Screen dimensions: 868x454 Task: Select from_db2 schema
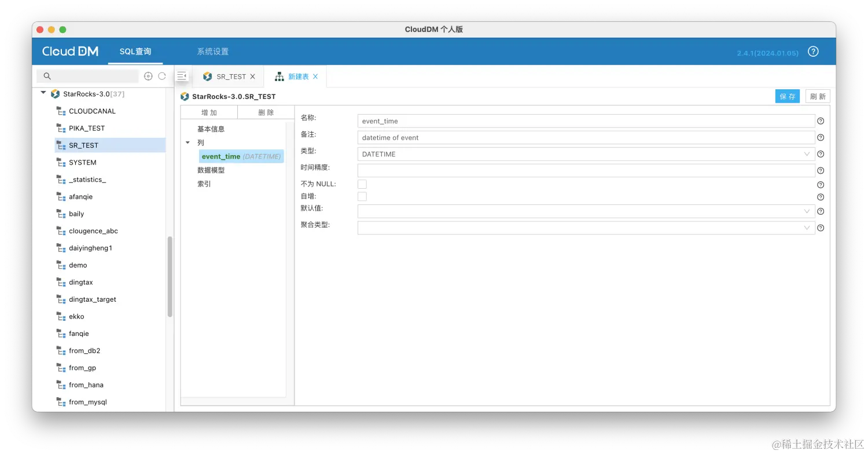[84, 351]
